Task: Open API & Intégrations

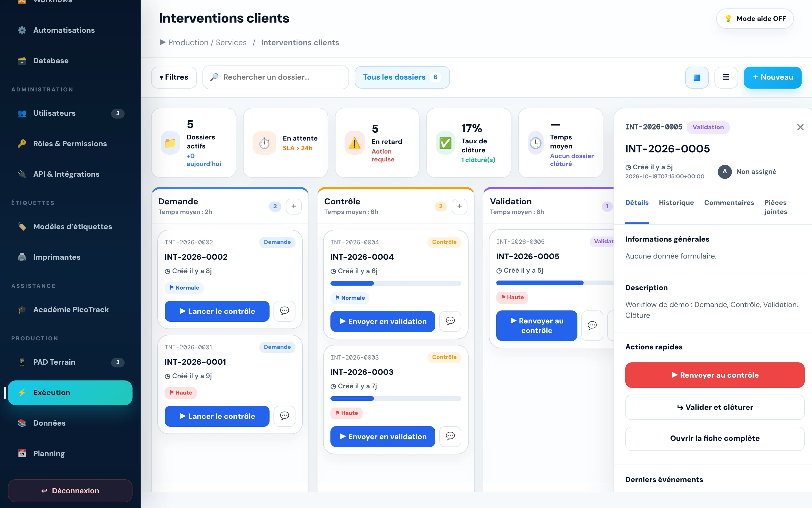Action: [70, 174]
